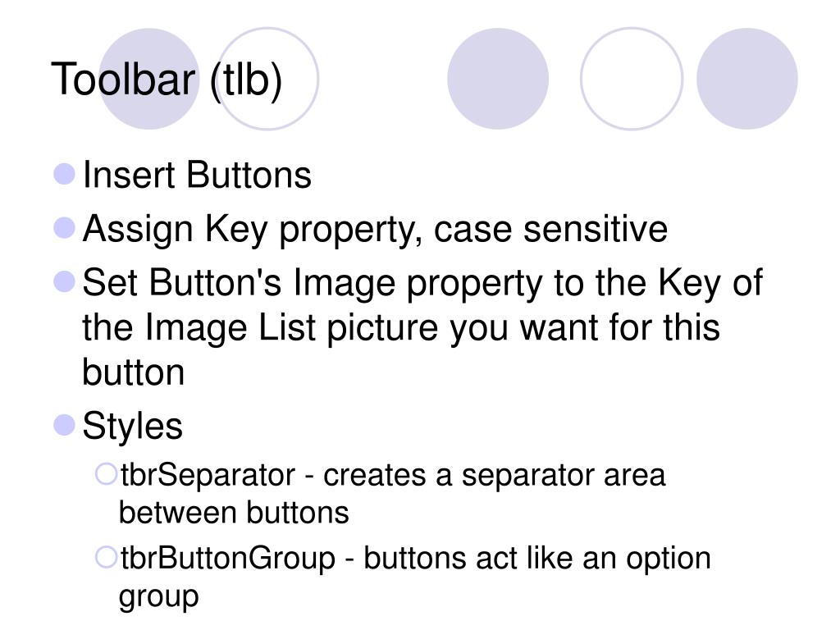Click the word 'Styles'
This screenshot has height=630, width=840.
[132, 427]
